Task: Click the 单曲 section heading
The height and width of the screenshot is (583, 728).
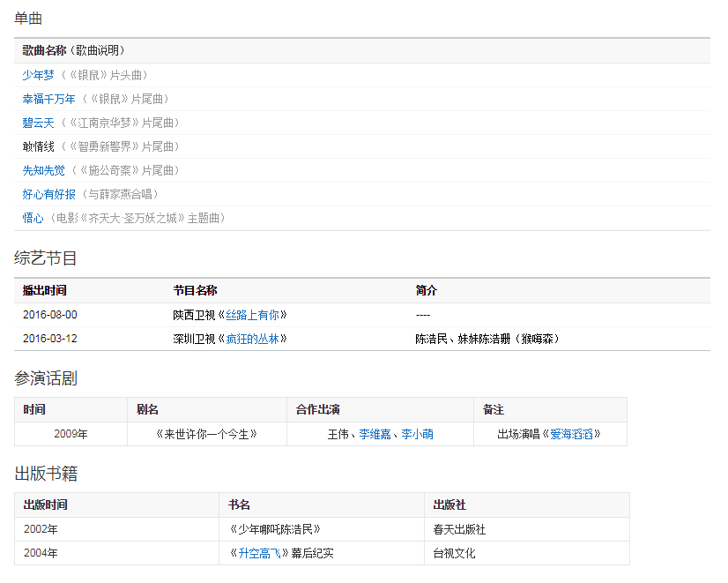Action: (x=28, y=19)
